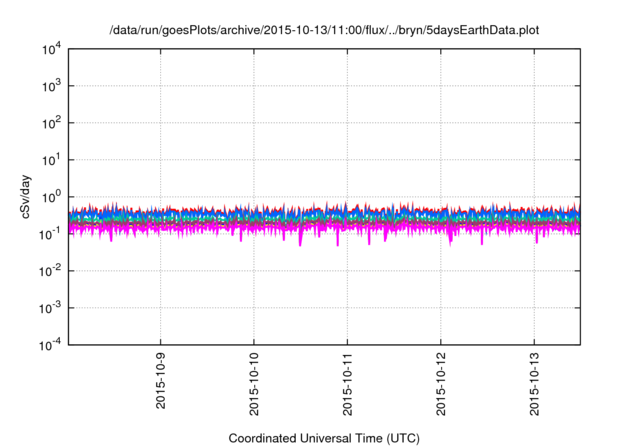The image size is (640, 448).
Task: Click the 2015-10-12 date tick label
Action: pos(441,384)
